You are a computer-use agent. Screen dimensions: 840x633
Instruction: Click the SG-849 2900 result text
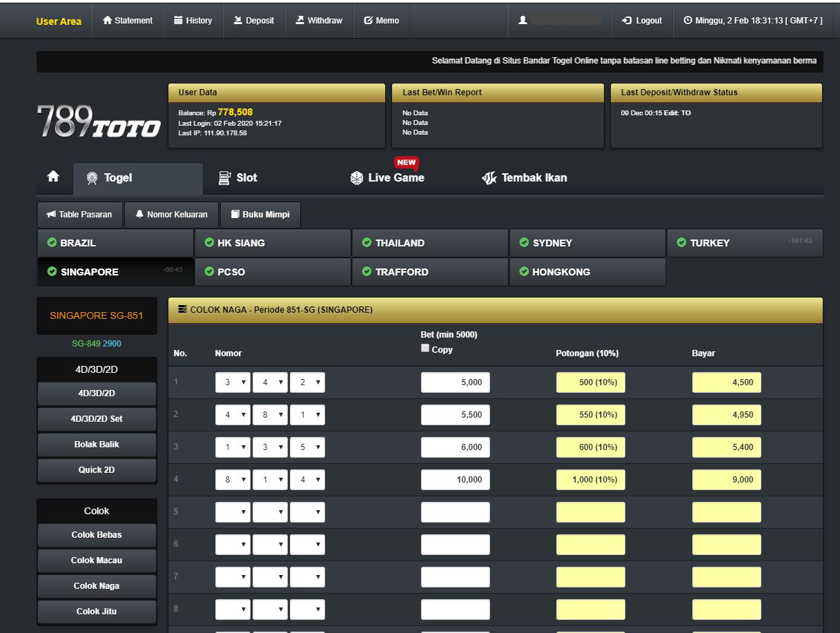(x=97, y=344)
